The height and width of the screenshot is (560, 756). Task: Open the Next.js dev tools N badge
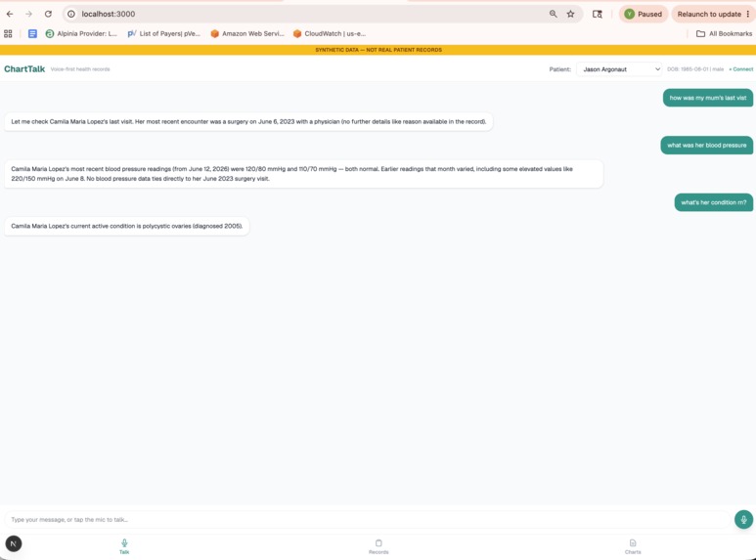click(14, 543)
